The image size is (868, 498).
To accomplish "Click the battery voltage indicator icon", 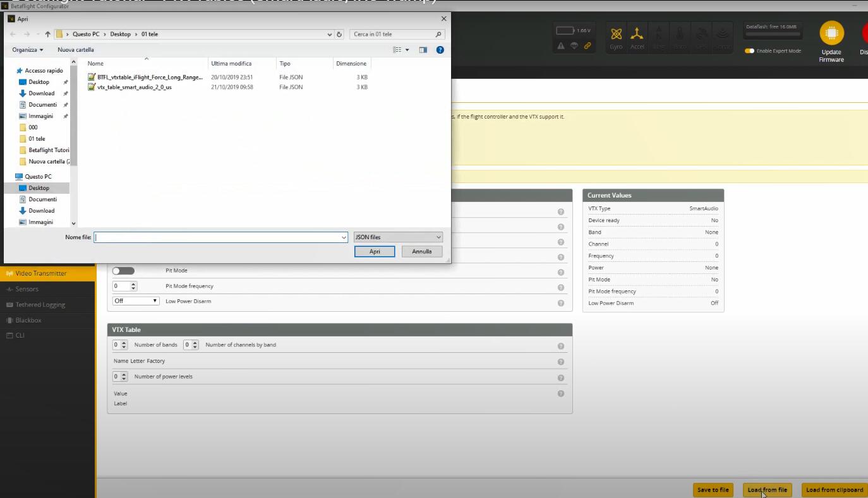I will pyautogui.click(x=565, y=30).
